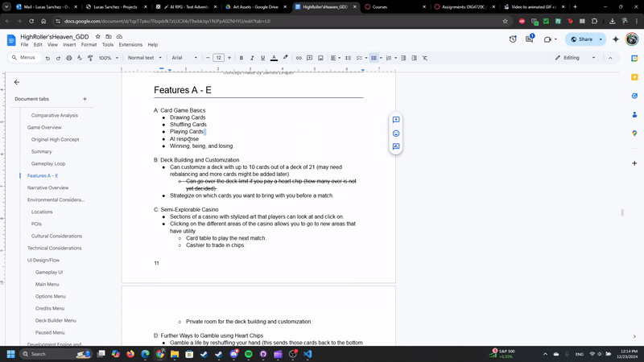Click the emoji reaction icon in margin
644x362 pixels.
pyautogui.click(x=396, y=134)
